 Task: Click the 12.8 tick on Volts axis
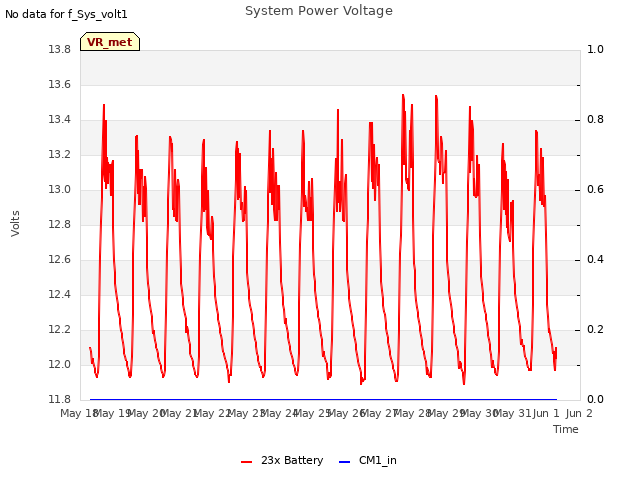point(60,224)
